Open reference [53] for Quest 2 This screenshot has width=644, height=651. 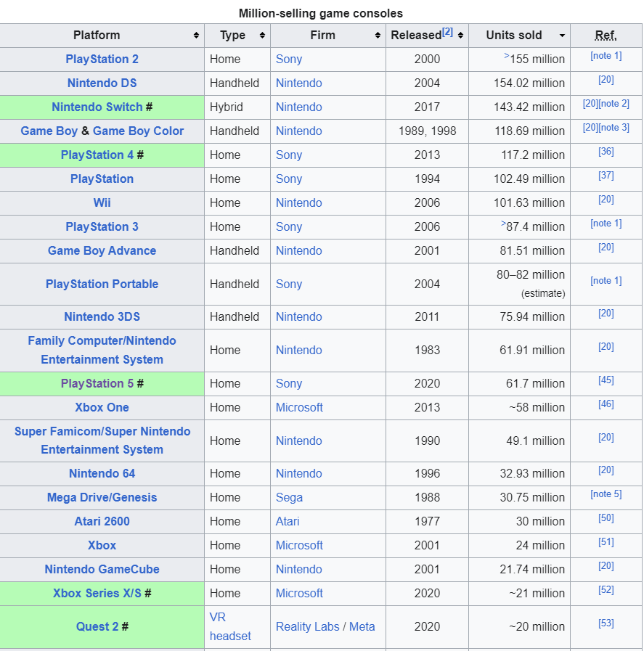pos(606,623)
